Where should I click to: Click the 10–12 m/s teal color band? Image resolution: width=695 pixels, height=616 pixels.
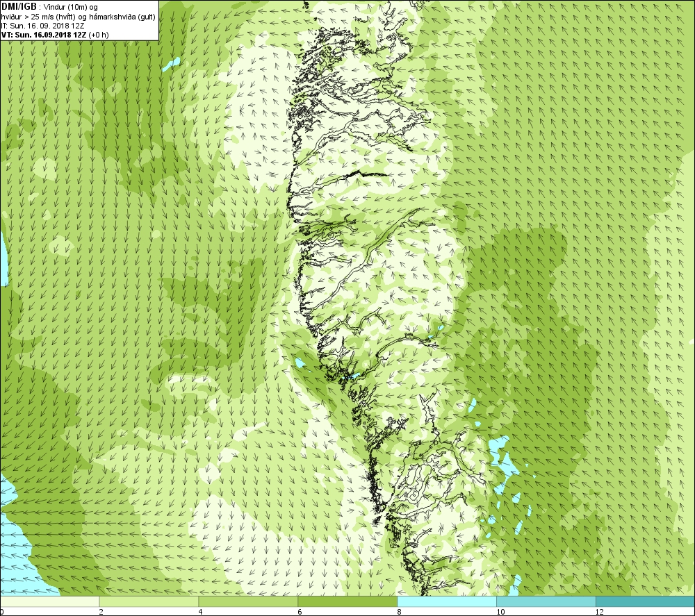[x=546, y=601]
